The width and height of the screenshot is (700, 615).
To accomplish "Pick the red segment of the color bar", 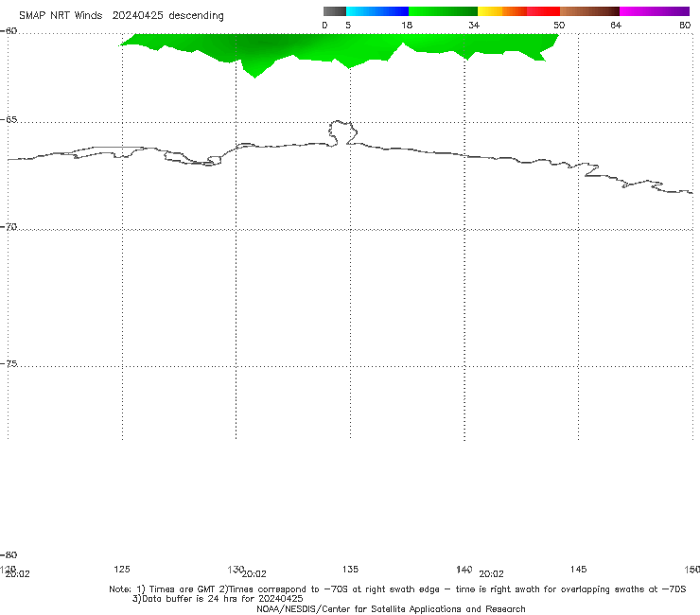I will point(543,11).
